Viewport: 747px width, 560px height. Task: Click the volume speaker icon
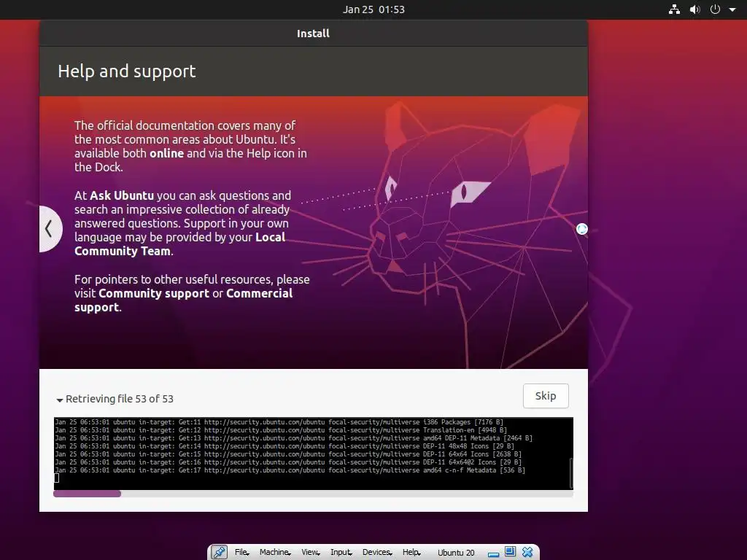coord(695,9)
